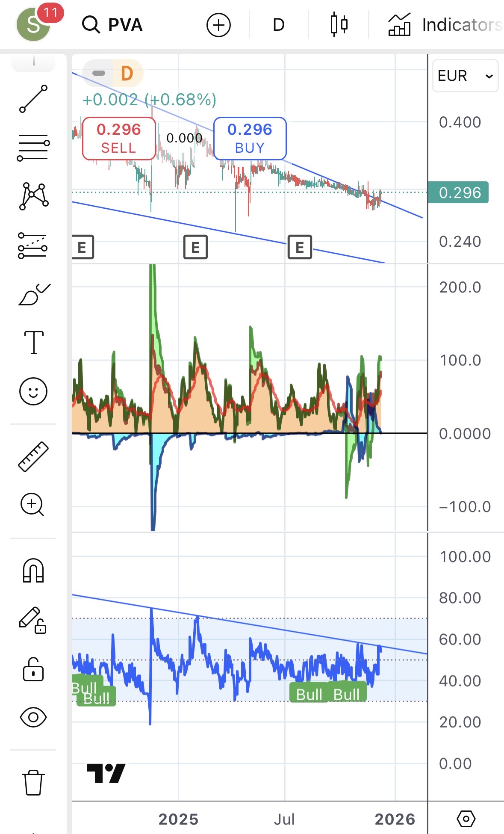Open the candlestick chart type selector
Viewport: 504px width, 834px height.
[x=339, y=25]
